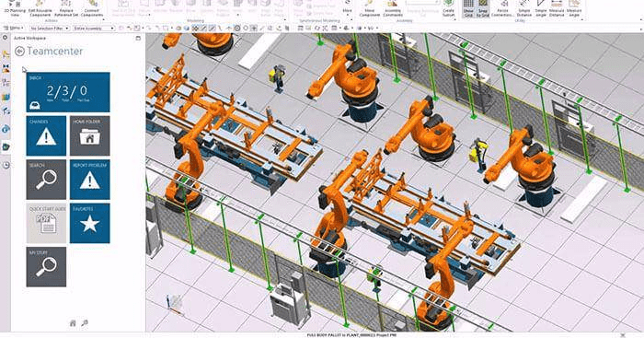
Task: Maximize the Active Workspace panel
Action: [x=138, y=38]
